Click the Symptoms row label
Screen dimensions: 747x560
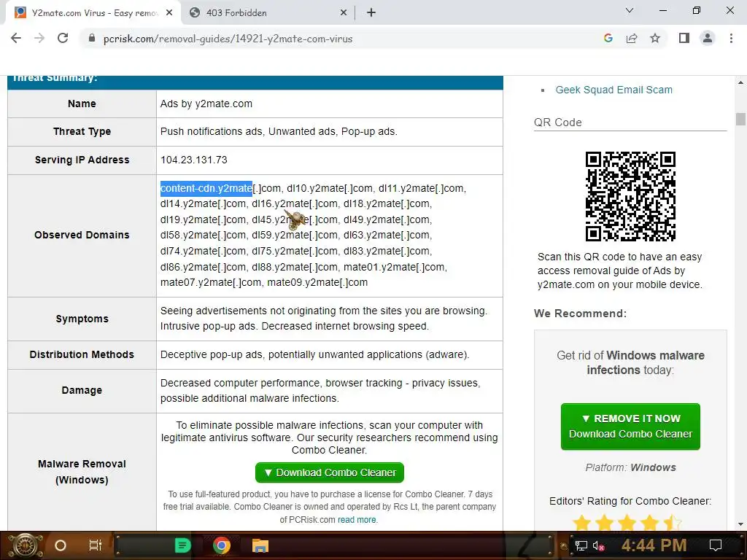point(82,319)
